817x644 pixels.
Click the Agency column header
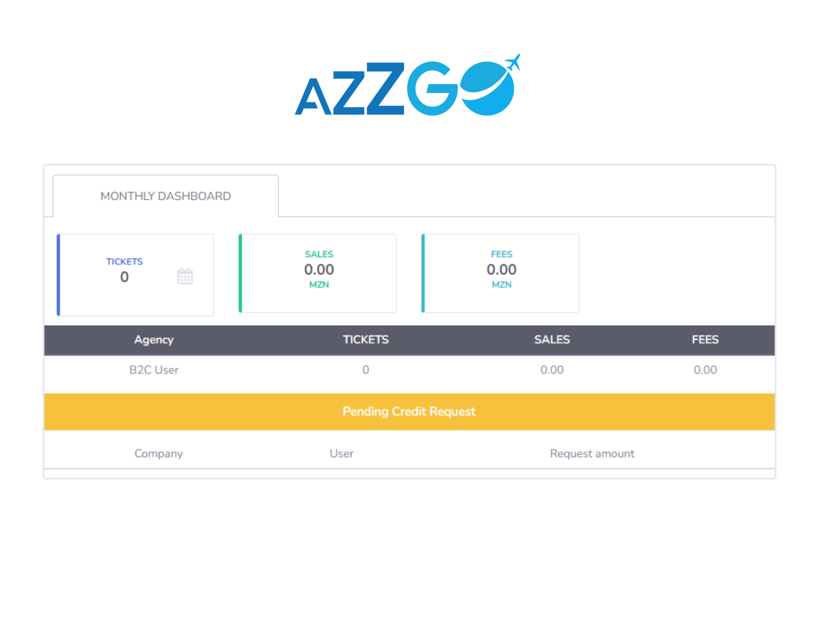(x=154, y=340)
